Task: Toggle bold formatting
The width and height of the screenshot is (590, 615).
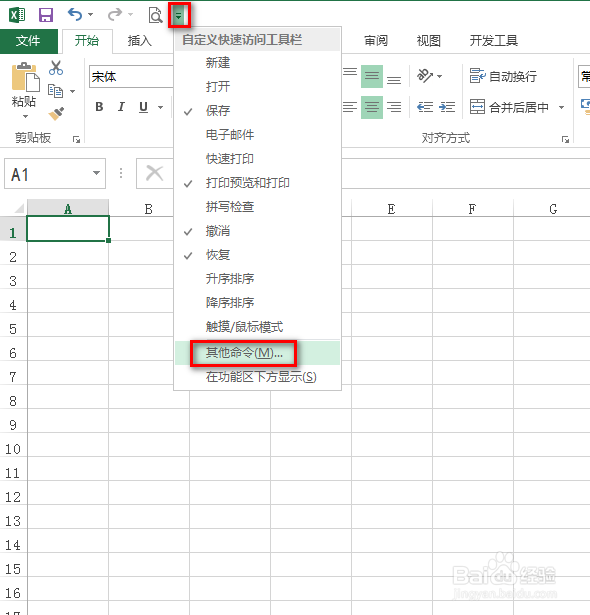Action: (x=99, y=107)
